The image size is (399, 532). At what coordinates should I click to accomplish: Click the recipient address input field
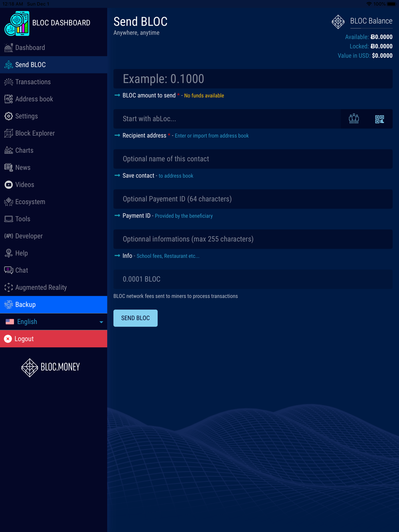tap(227, 119)
